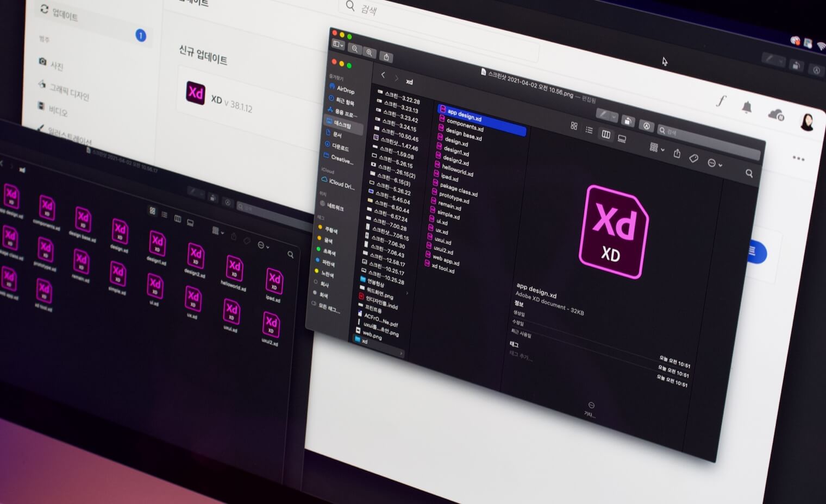
Task: Select the markup pen tool in front window
Action: tap(603, 113)
